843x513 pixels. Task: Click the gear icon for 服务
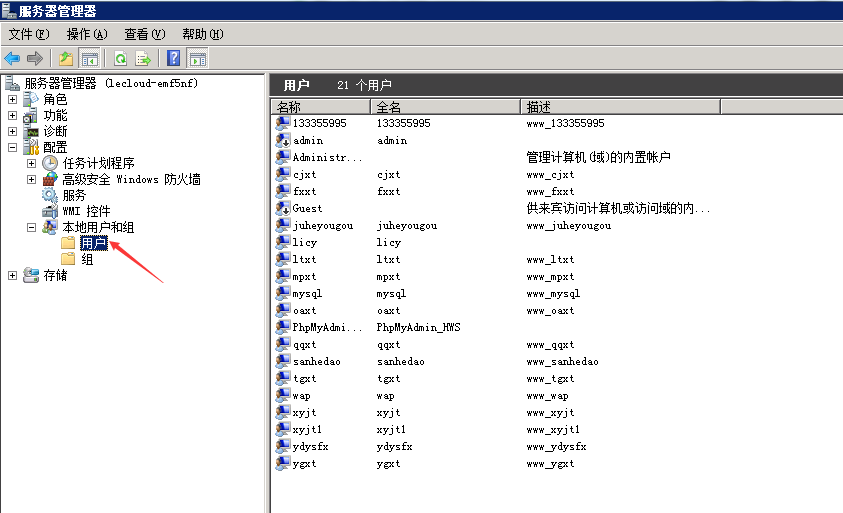pos(50,195)
